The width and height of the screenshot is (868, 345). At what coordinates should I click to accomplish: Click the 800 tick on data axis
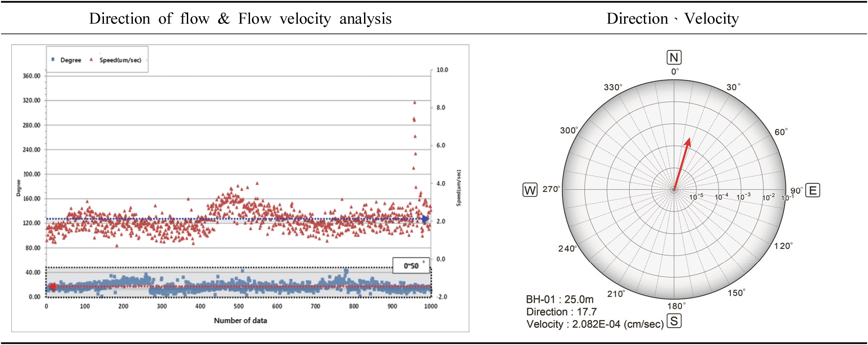point(354,306)
